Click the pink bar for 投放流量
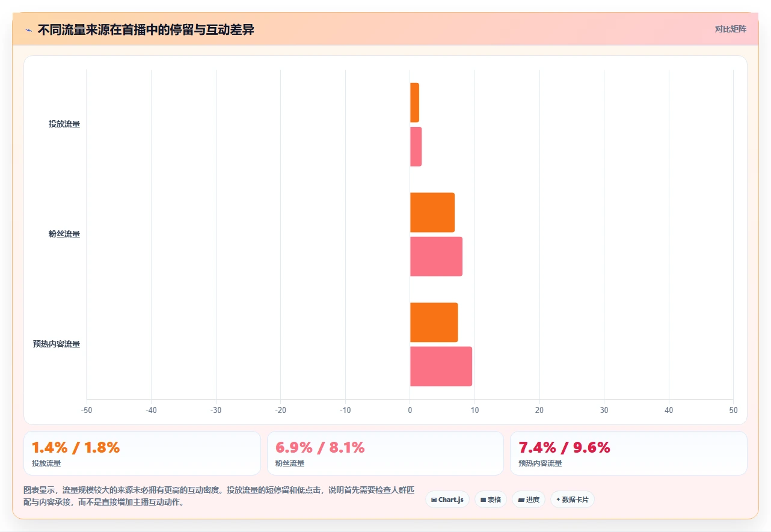771x532 pixels. click(x=416, y=146)
